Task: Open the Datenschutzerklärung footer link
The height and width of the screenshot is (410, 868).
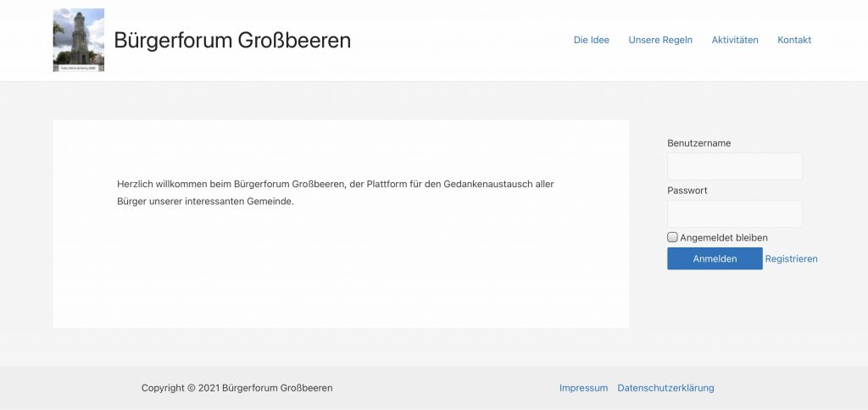Action: point(665,388)
